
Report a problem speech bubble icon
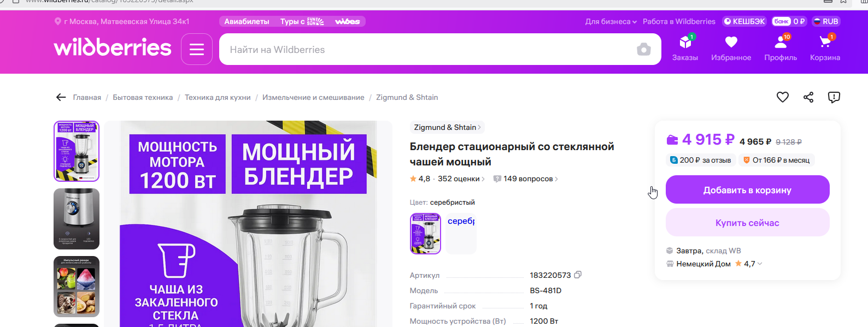pyautogui.click(x=834, y=97)
